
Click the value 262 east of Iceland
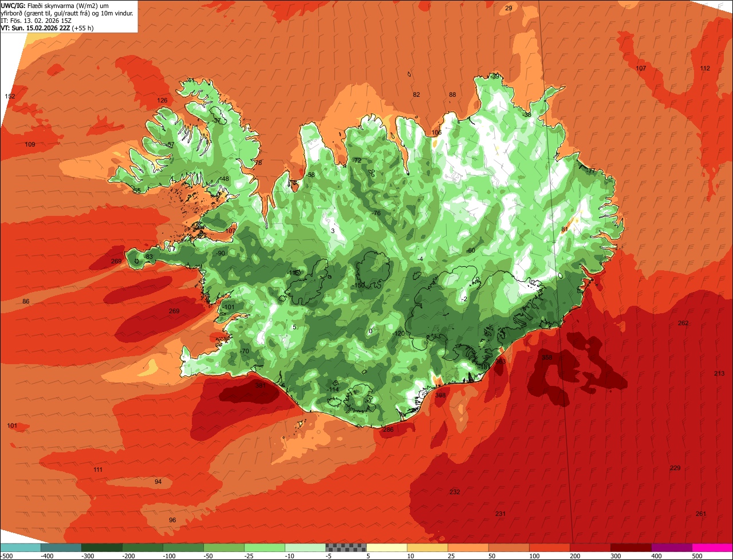[683, 323]
